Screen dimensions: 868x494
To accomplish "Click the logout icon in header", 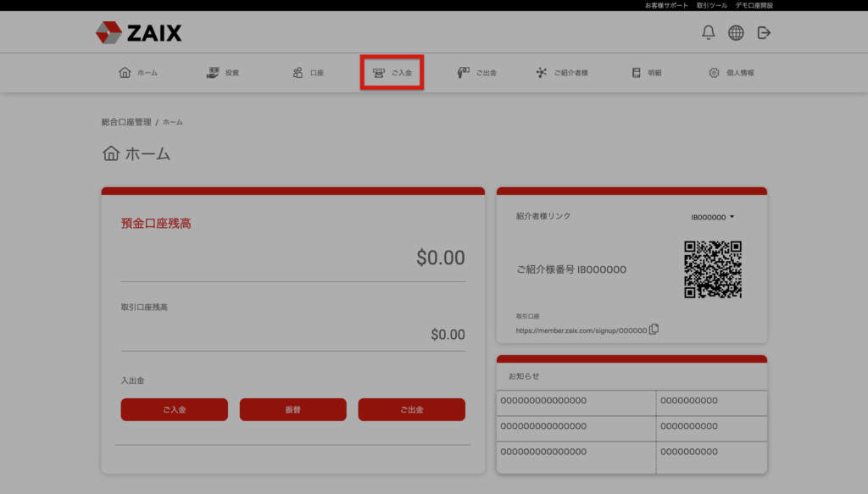I will click(x=764, y=33).
